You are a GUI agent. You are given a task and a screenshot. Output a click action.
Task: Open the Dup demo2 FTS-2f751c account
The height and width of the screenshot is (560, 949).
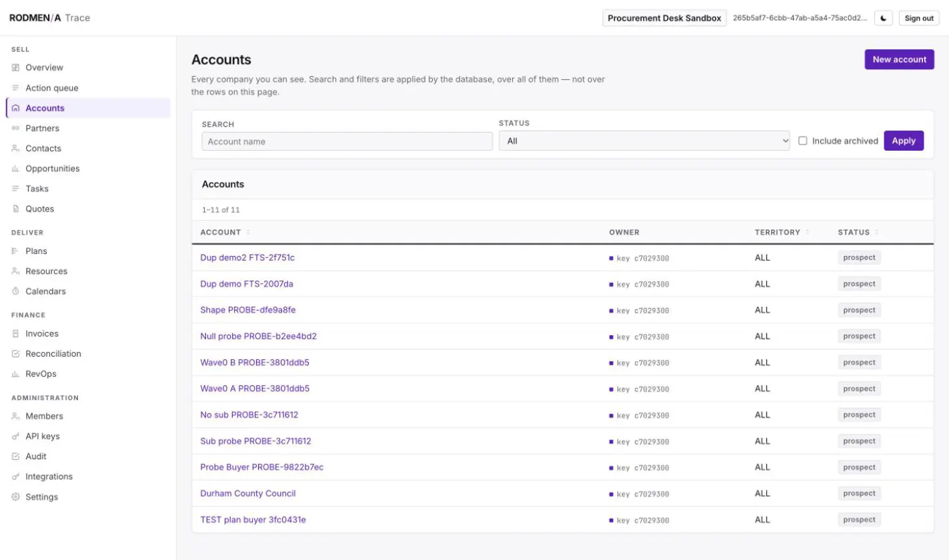click(x=247, y=257)
